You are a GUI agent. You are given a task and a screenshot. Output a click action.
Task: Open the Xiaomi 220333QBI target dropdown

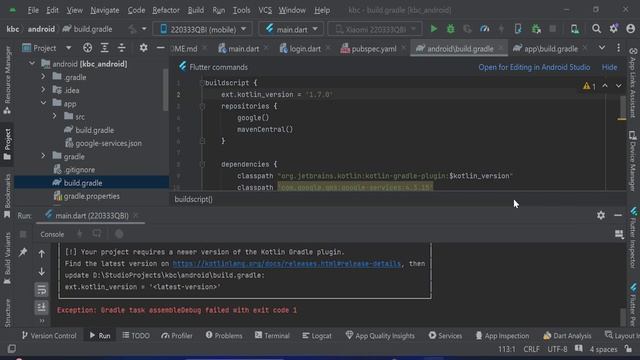coord(375,29)
